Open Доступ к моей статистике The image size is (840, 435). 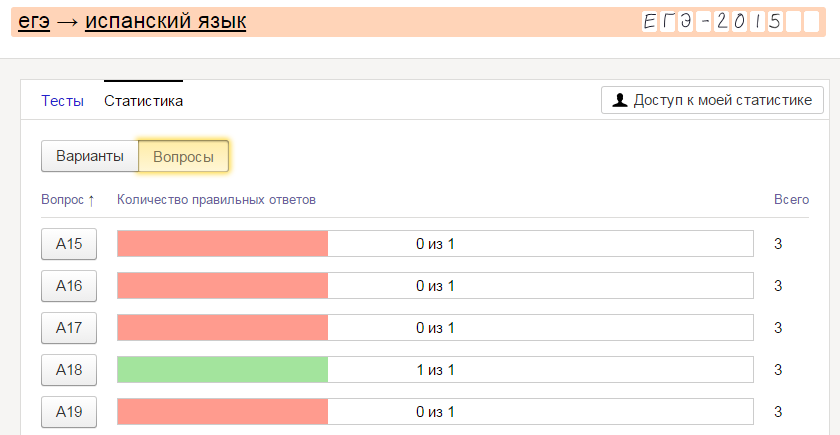pyautogui.click(x=712, y=100)
